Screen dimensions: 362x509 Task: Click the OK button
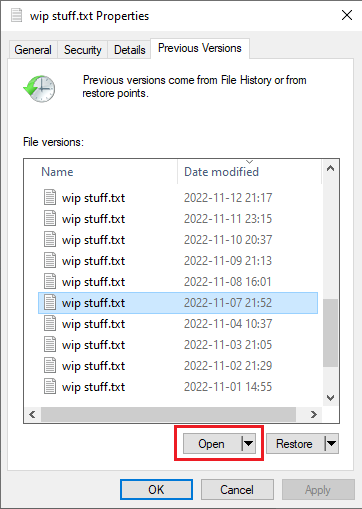click(156, 489)
